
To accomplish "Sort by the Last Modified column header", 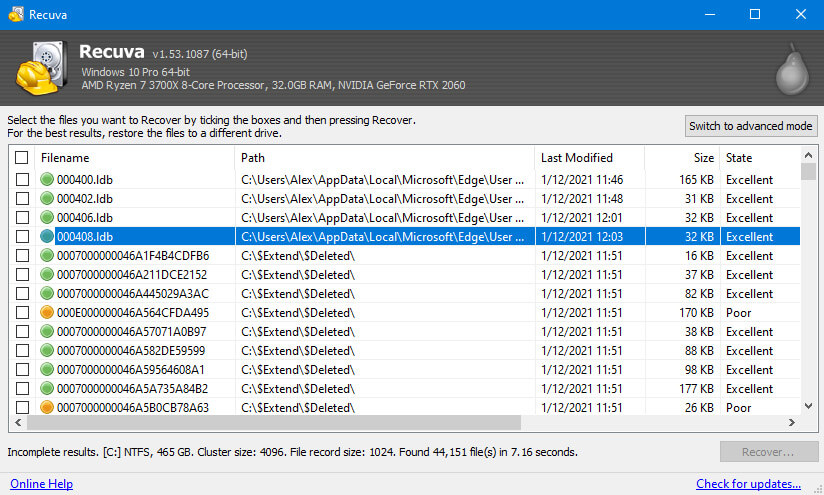I will (590, 158).
